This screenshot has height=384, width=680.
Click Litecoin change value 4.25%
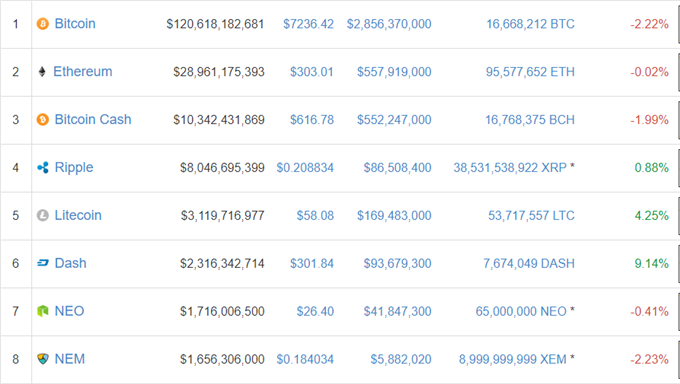pos(651,216)
